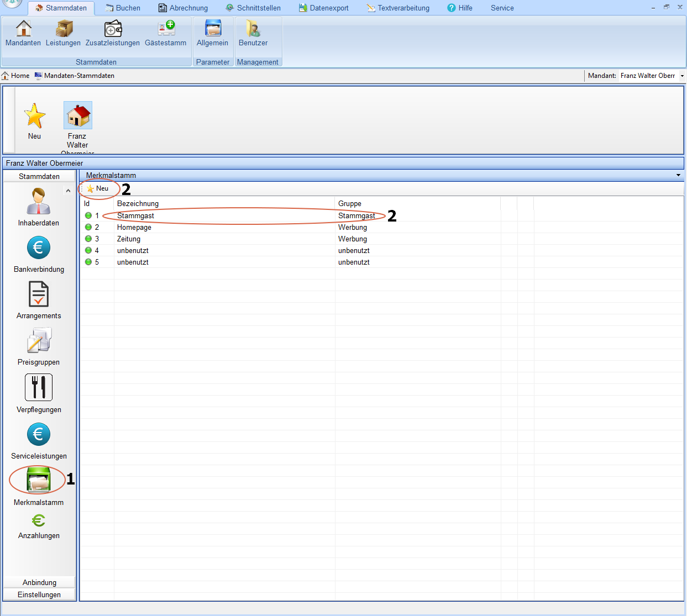Toggle green status dot of Zeitung row

[x=88, y=239]
